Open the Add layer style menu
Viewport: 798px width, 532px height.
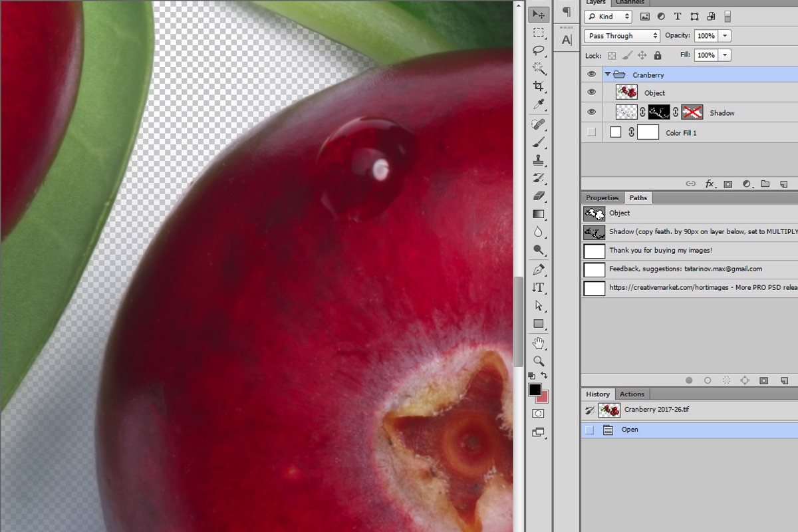tap(710, 184)
